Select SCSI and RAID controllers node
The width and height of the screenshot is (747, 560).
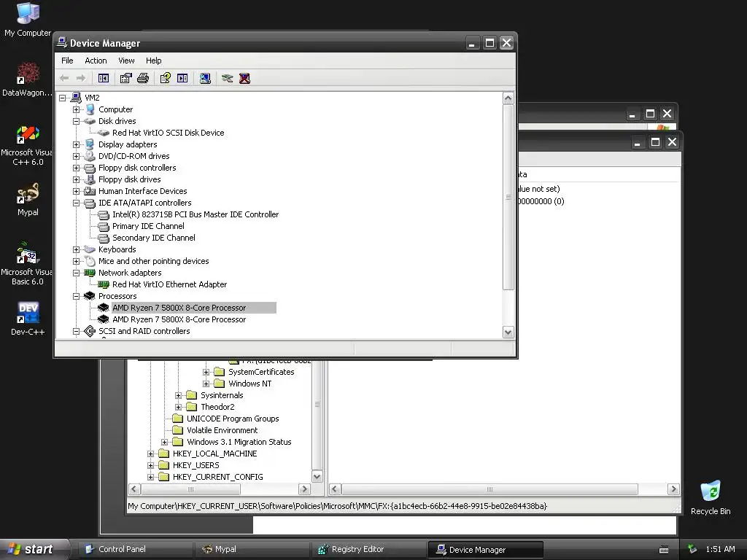tap(144, 331)
